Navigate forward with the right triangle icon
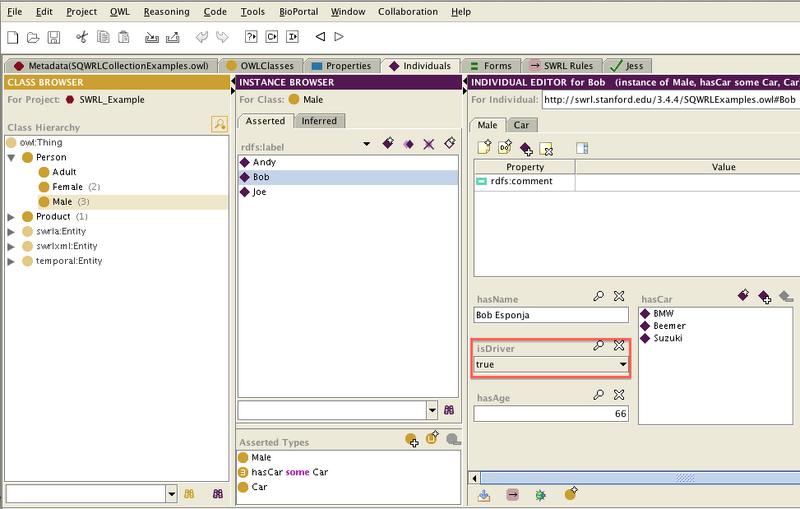The image size is (800, 509). pyautogui.click(x=339, y=37)
